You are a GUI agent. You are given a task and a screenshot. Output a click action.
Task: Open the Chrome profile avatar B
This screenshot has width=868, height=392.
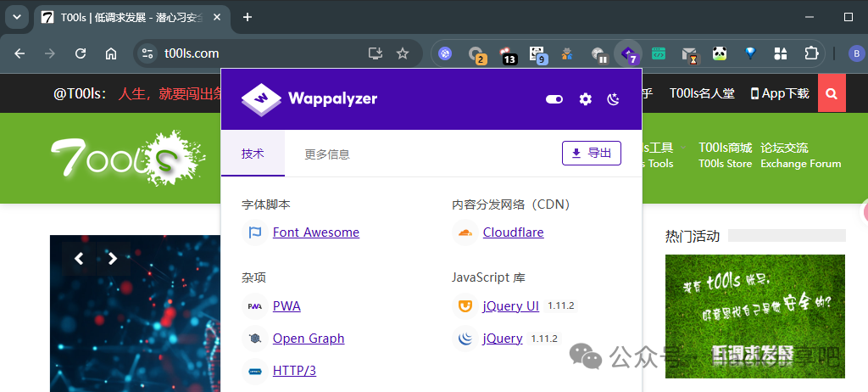[856, 53]
